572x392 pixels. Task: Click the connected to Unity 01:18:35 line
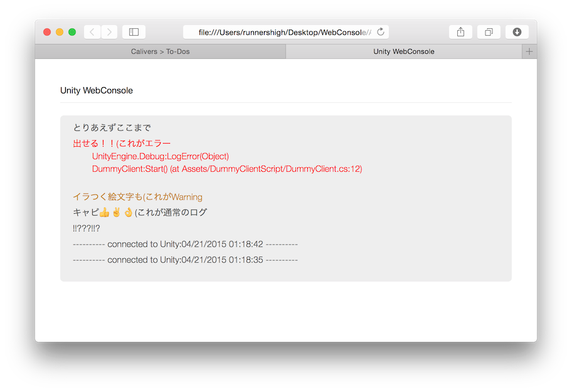[185, 260]
